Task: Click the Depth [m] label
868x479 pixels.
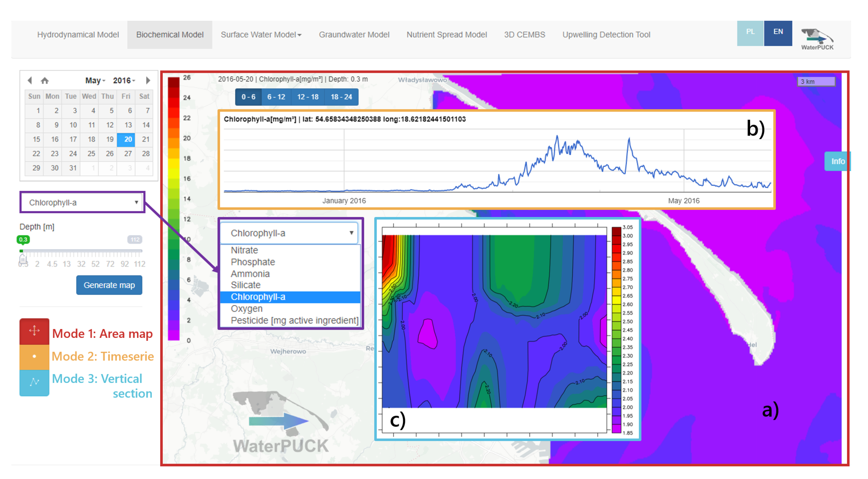Action: (37, 227)
